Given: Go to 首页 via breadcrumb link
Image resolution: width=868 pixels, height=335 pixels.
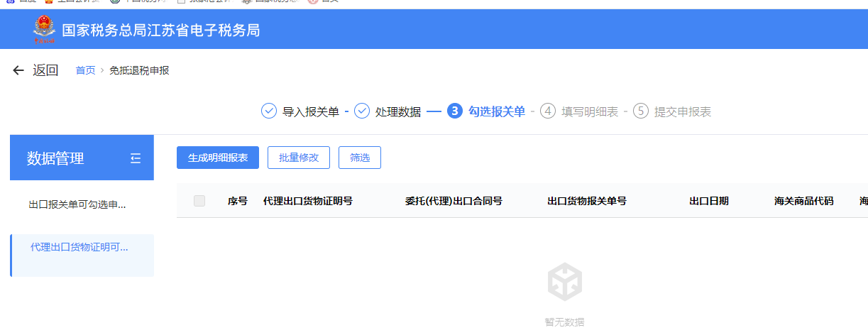Looking at the screenshot, I should point(85,70).
